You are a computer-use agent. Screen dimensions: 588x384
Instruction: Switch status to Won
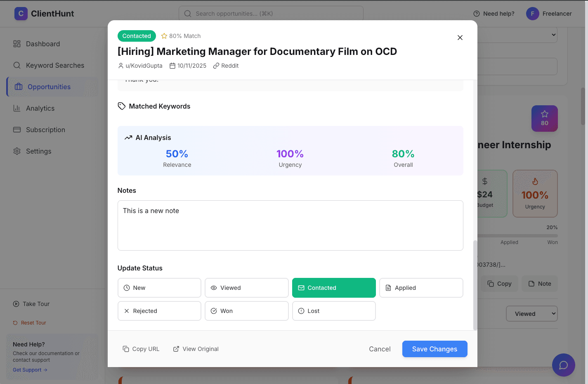(x=246, y=311)
